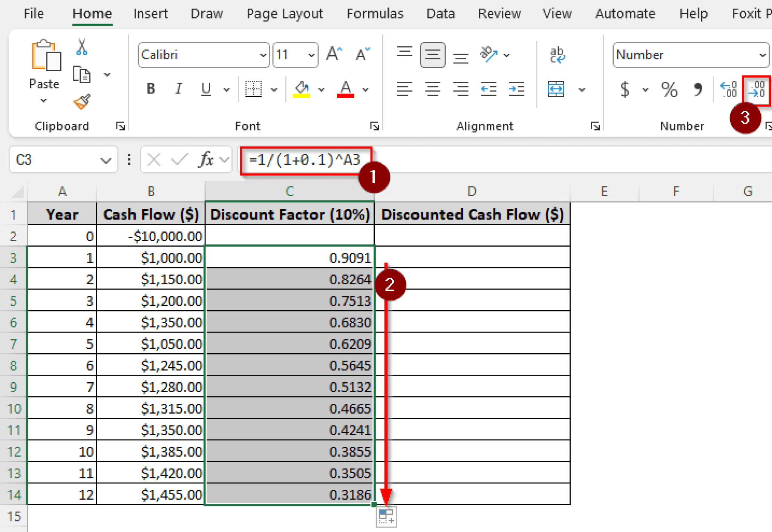The width and height of the screenshot is (772, 532).
Task: Toggle underline formatting
Action: click(205, 89)
